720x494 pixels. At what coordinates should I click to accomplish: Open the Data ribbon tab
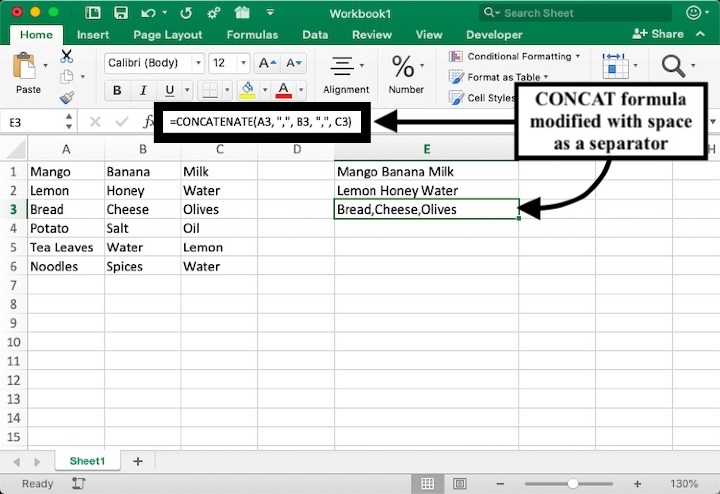click(315, 35)
